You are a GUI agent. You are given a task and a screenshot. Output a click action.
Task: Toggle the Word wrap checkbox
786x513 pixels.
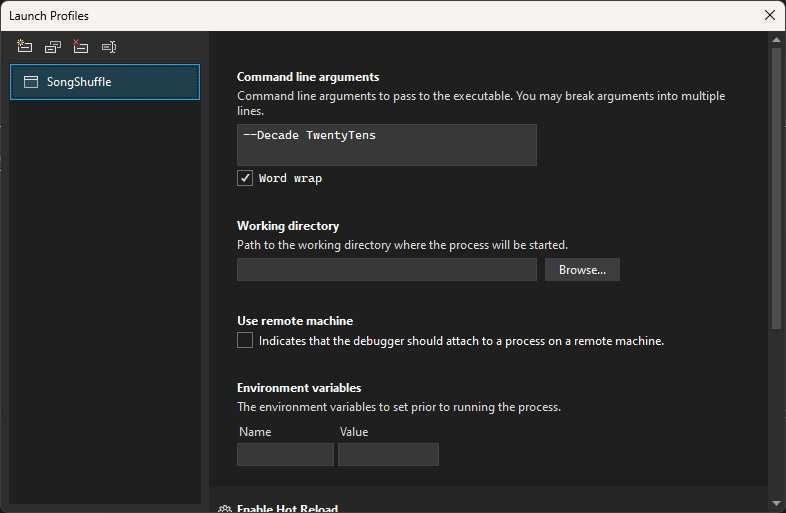click(245, 178)
